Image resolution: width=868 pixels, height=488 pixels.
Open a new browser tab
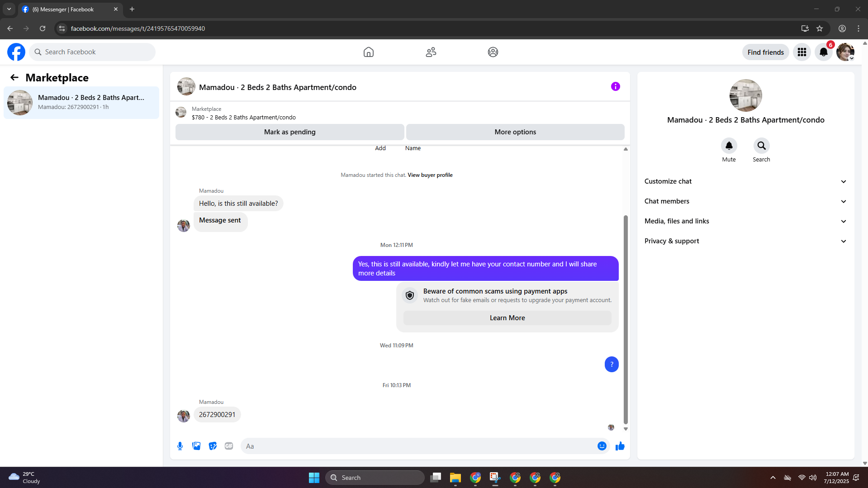[132, 9]
